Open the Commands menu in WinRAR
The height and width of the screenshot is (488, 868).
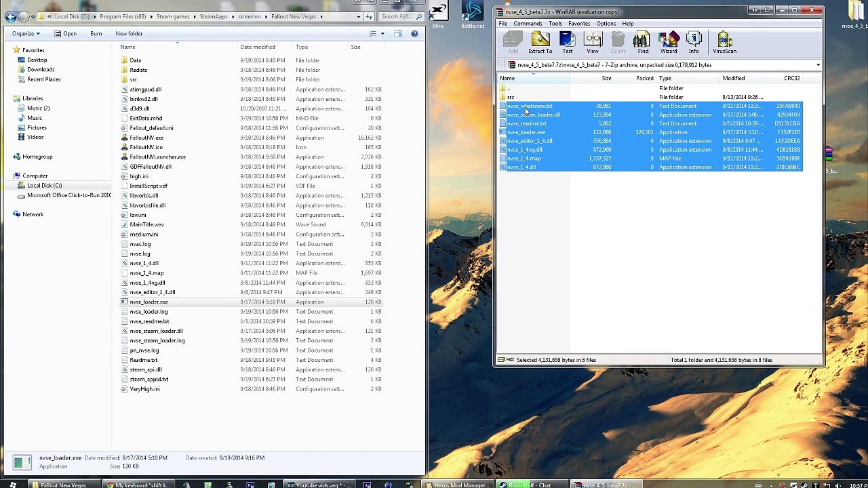(x=528, y=24)
